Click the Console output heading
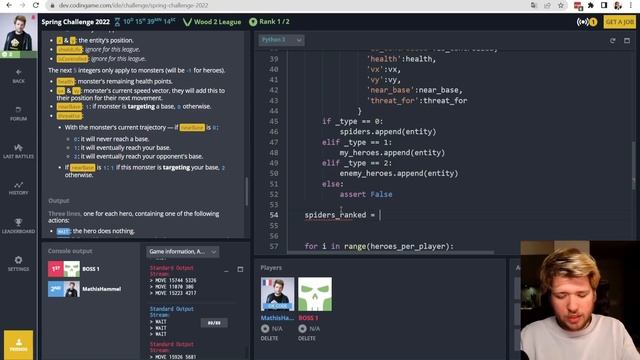The width and height of the screenshot is (640, 360). point(70,251)
